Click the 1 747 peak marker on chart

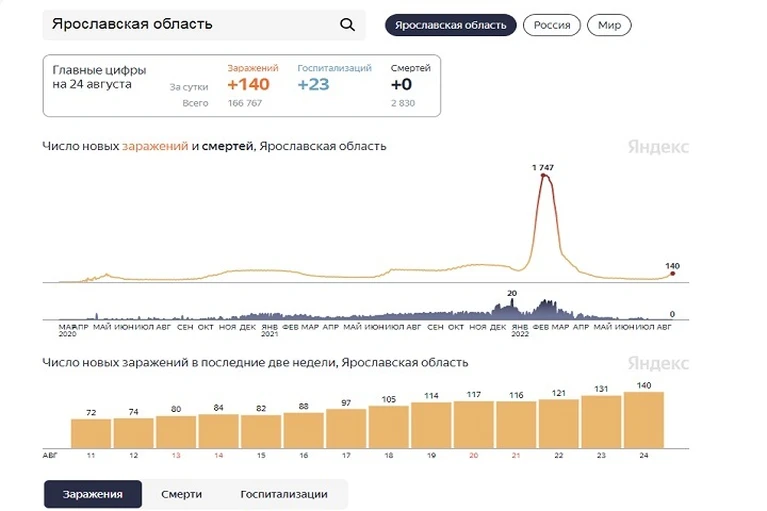click(x=543, y=175)
